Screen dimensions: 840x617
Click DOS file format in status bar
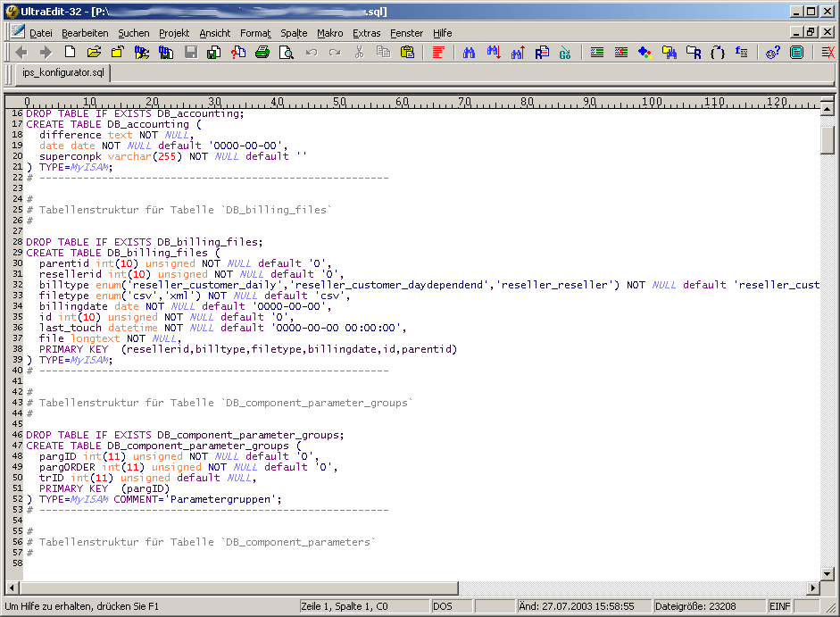pyautogui.click(x=443, y=606)
